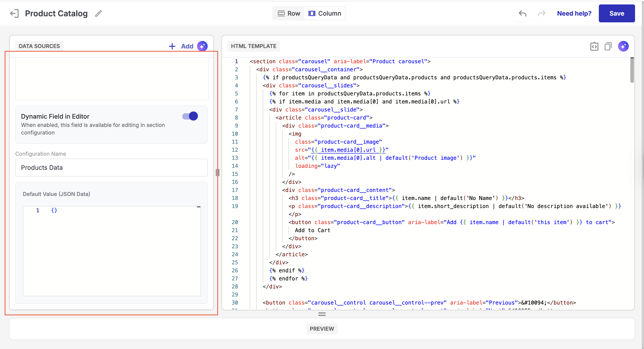Click the undo arrow icon

pos(523,13)
